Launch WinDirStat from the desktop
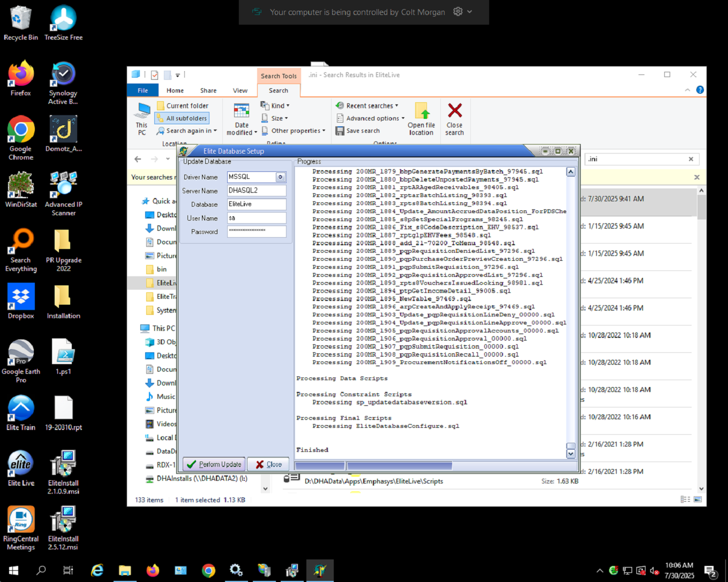Image resolution: width=728 pixels, height=582 pixels. point(21,190)
